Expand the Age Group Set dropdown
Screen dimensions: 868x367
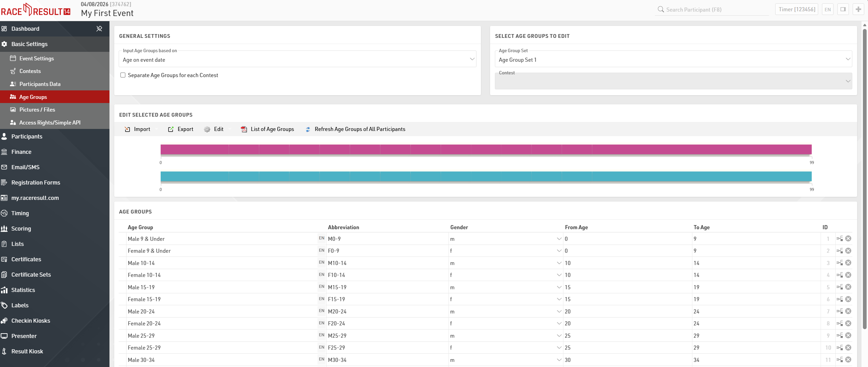click(673, 59)
